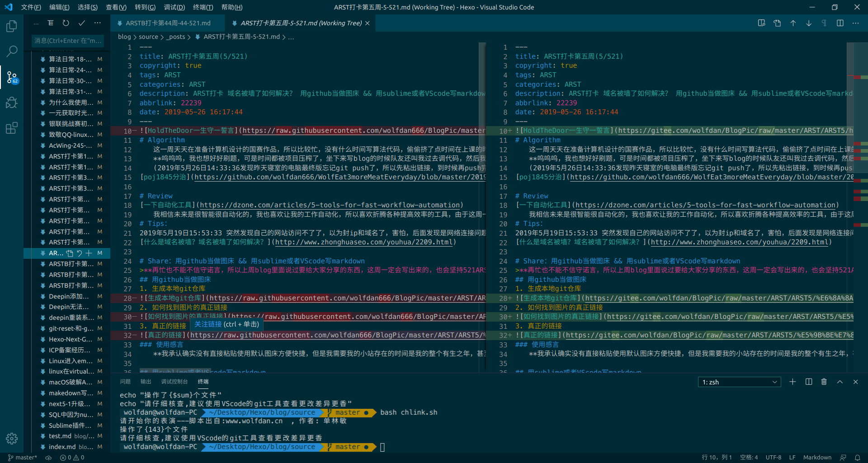Close the terminal panel

pyautogui.click(x=856, y=382)
